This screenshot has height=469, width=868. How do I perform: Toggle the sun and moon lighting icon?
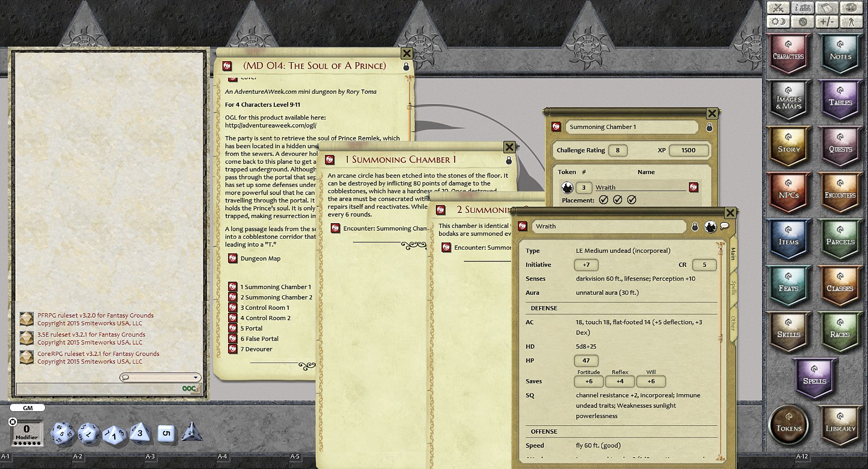[x=778, y=22]
